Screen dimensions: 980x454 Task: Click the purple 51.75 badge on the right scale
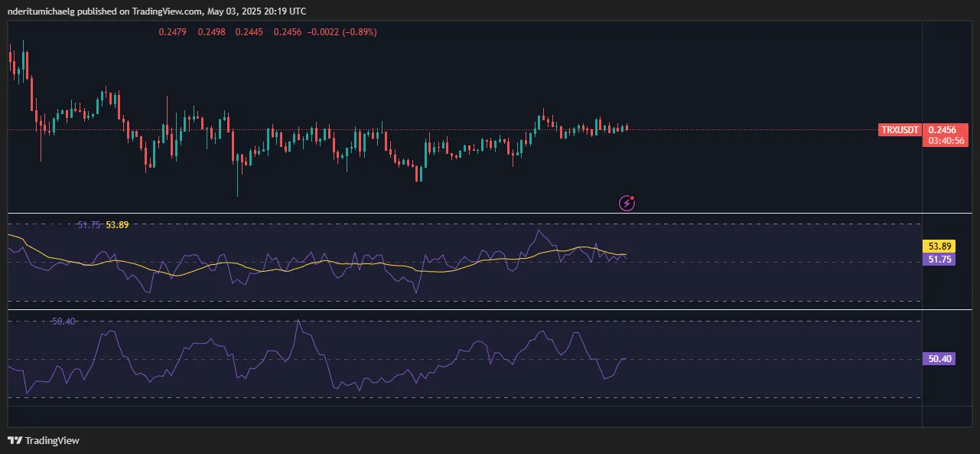coord(939,260)
